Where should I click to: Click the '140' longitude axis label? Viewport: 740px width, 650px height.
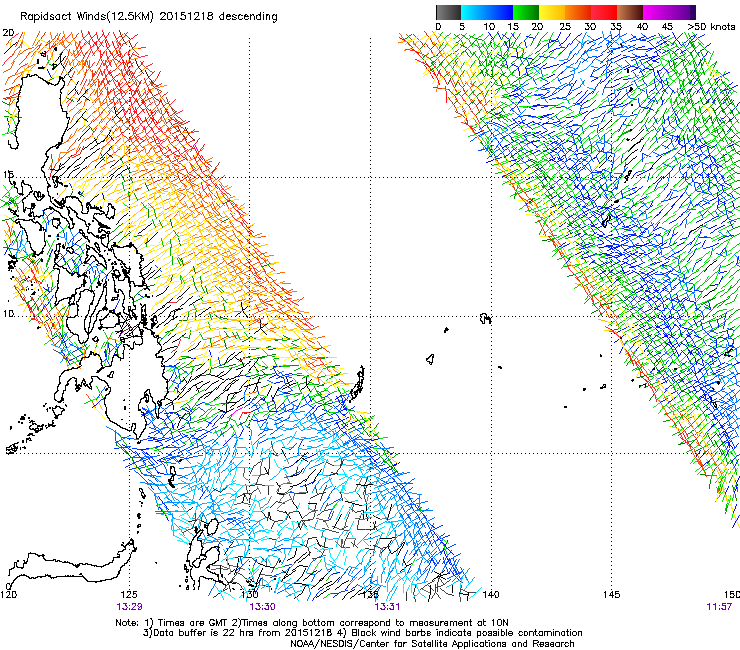coord(491,594)
